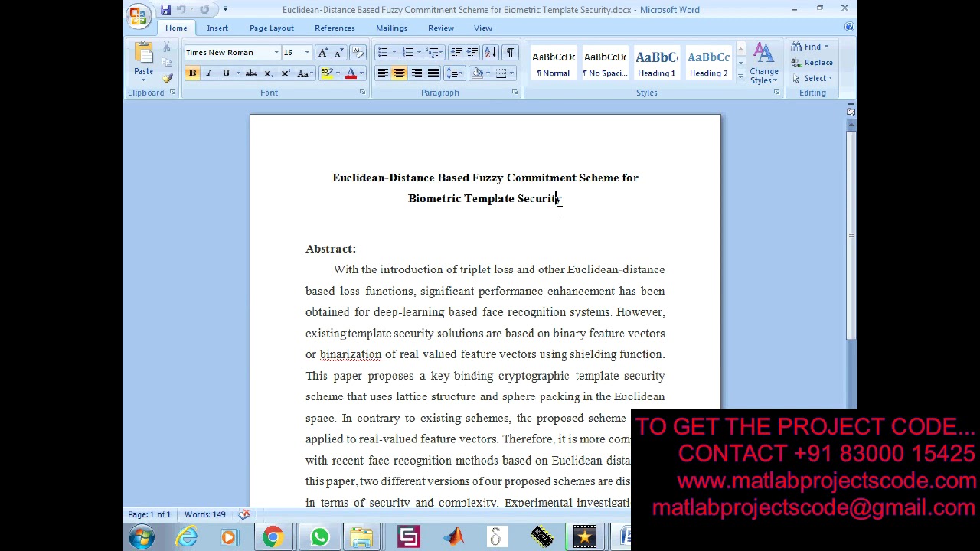
Task: Open the References ribbon tab
Action: (335, 28)
